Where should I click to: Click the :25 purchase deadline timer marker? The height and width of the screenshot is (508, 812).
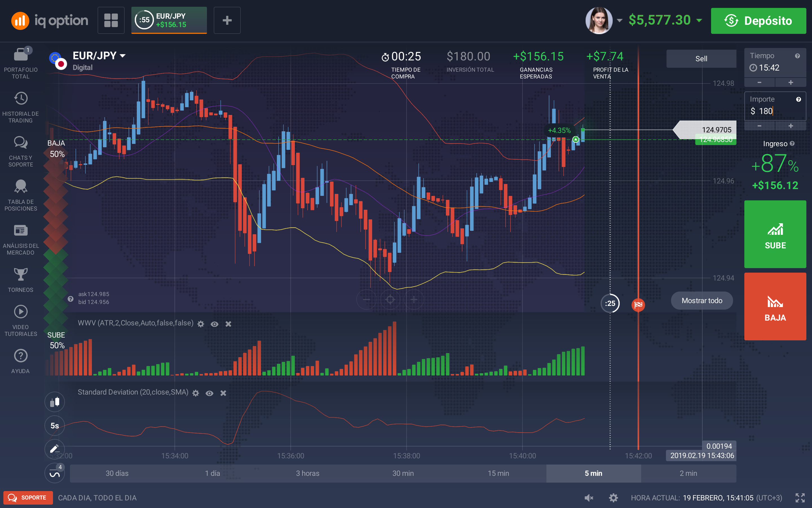[x=610, y=303]
